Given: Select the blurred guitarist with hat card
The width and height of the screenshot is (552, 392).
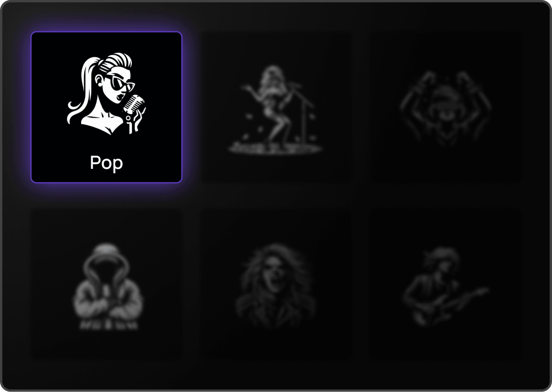Looking at the screenshot, I should click(446, 284).
